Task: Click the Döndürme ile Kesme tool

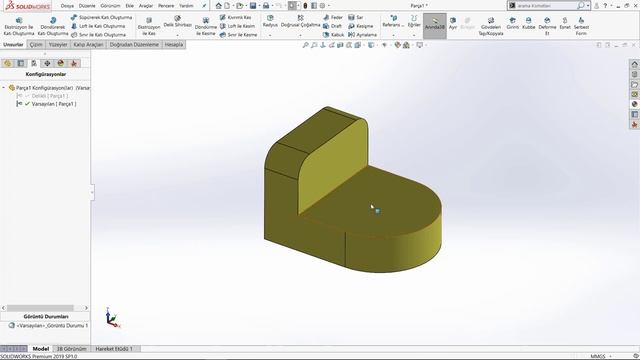Action: pyautogui.click(x=206, y=27)
